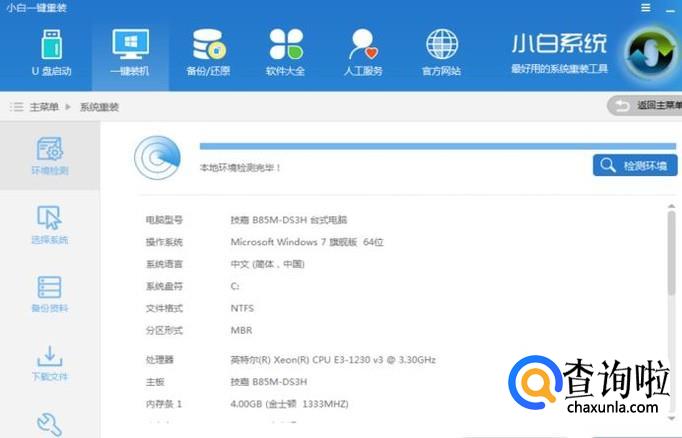Select the 下载文件 step in sidebar

click(x=50, y=363)
